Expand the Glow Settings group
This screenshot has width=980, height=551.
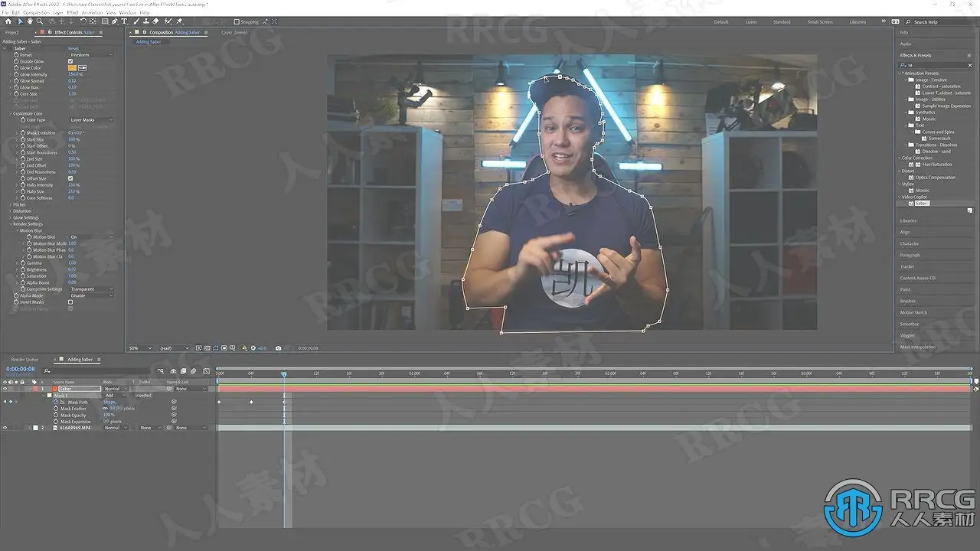11,218
